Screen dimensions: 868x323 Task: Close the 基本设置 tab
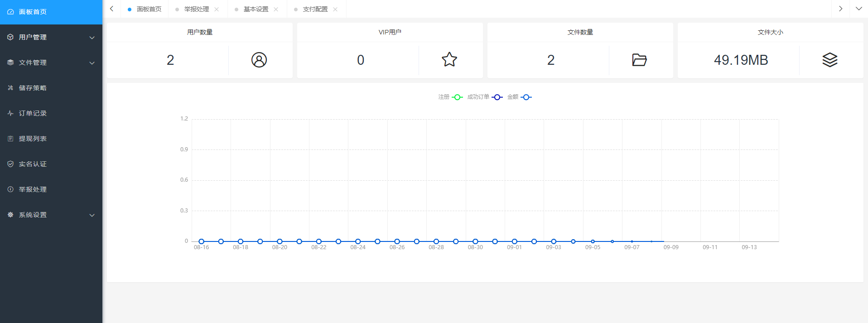(x=276, y=10)
